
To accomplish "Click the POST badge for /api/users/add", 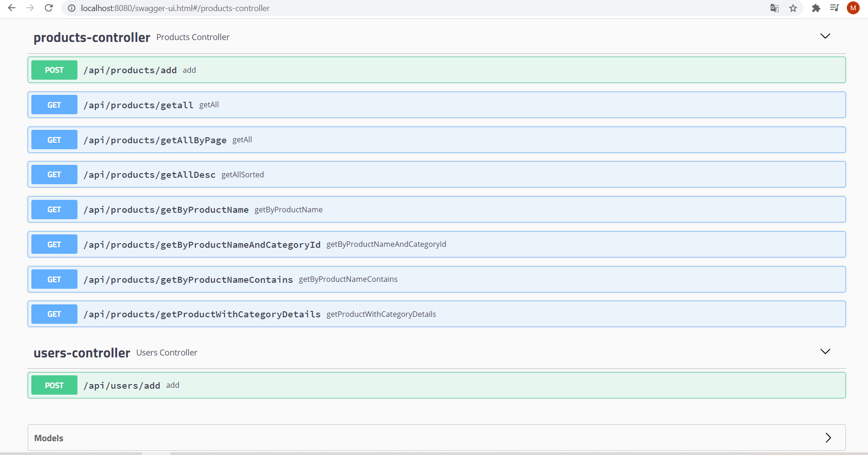I will pyautogui.click(x=54, y=385).
